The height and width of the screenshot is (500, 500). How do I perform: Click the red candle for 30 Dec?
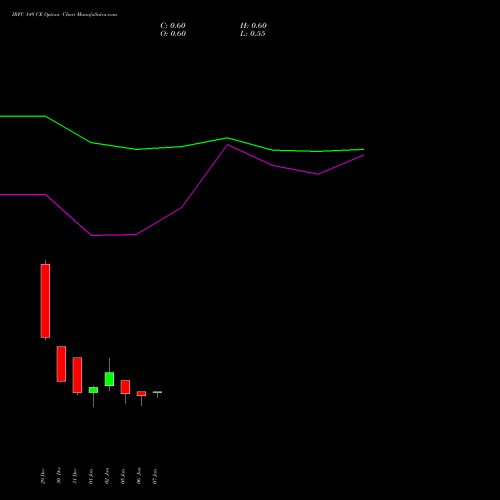tap(61, 364)
